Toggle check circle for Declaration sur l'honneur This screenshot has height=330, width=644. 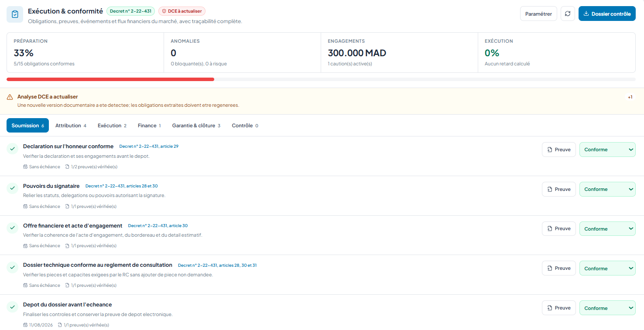[x=12, y=149]
